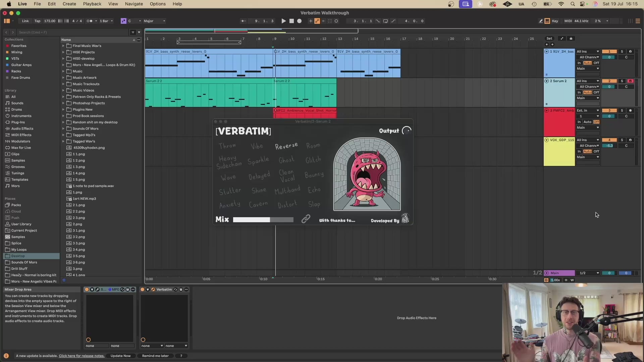Save Verbatim device preset disk icon
Screen dimensions: 644x362
click(181, 290)
